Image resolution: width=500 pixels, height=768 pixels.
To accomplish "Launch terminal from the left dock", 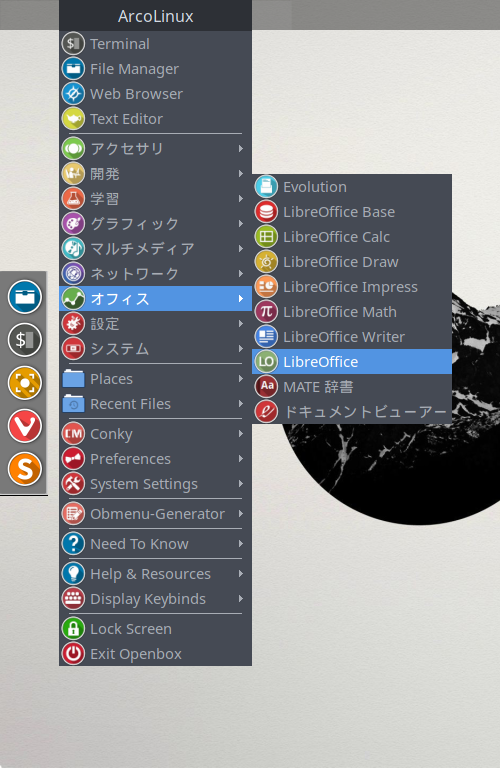I will 24,340.
